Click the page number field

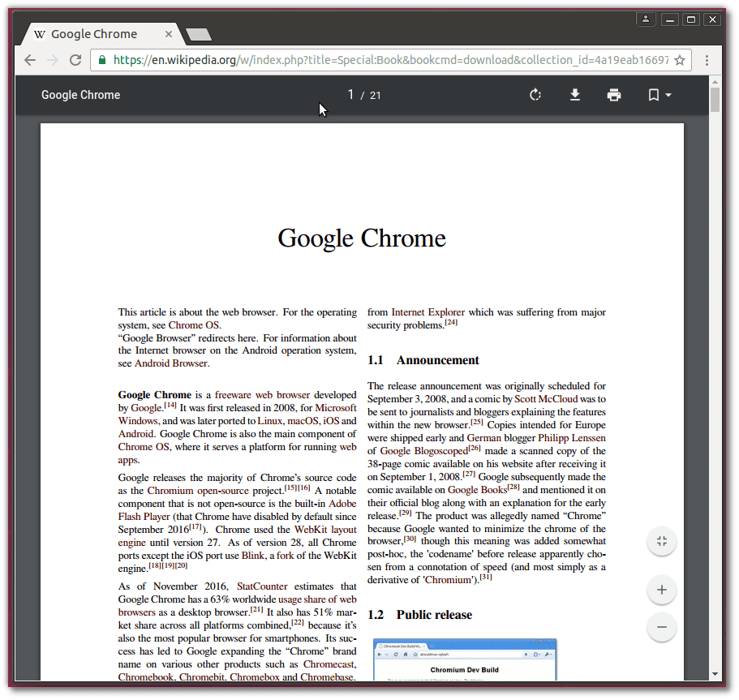point(350,95)
